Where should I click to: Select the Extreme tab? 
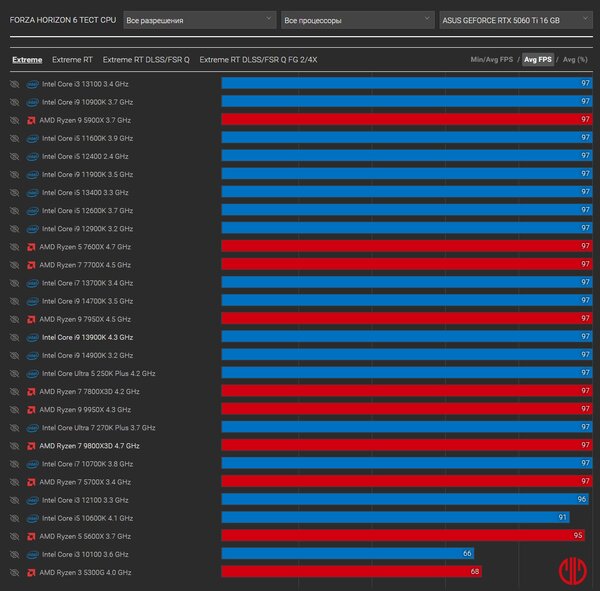[27, 60]
